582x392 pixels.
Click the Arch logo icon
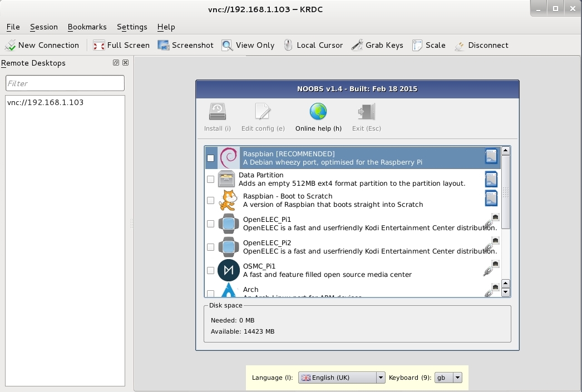pyautogui.click(x=229, y=290)
